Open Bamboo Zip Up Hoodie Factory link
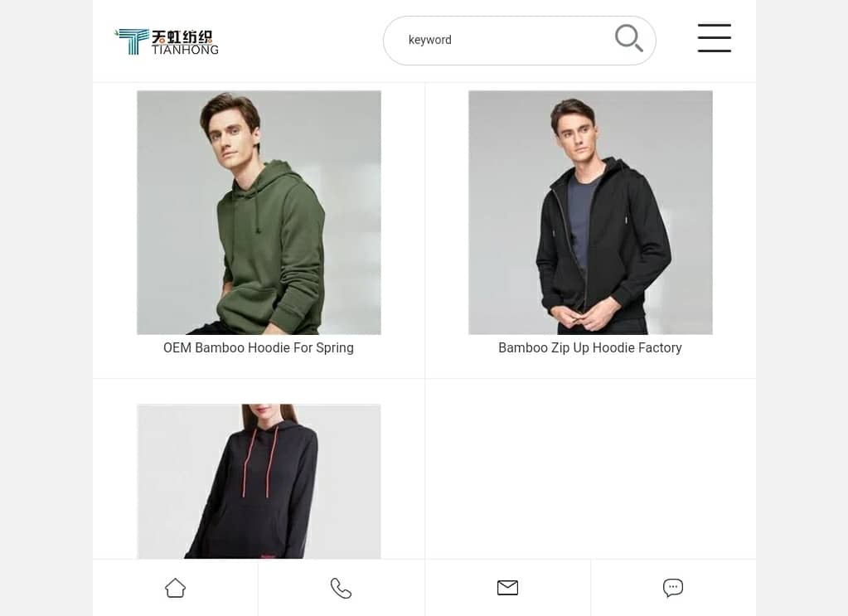 [590, 347]
